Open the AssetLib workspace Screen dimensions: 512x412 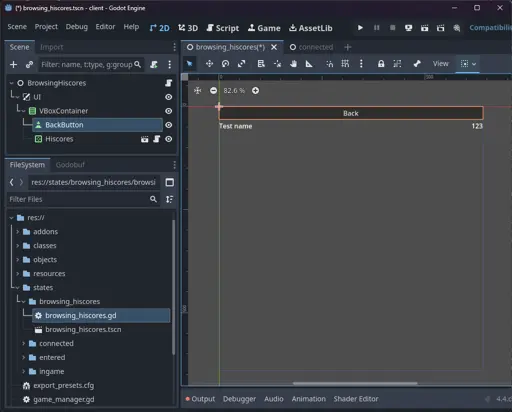[x=310, y=28]
